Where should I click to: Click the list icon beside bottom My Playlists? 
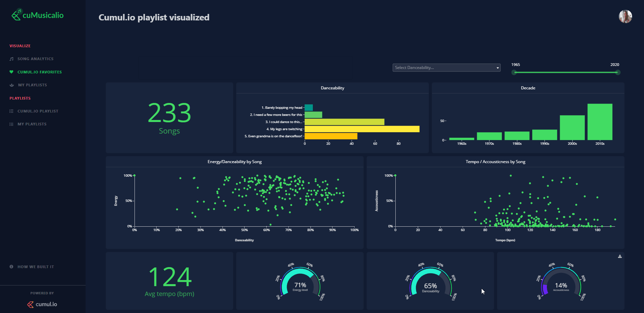tap(12, 124)
